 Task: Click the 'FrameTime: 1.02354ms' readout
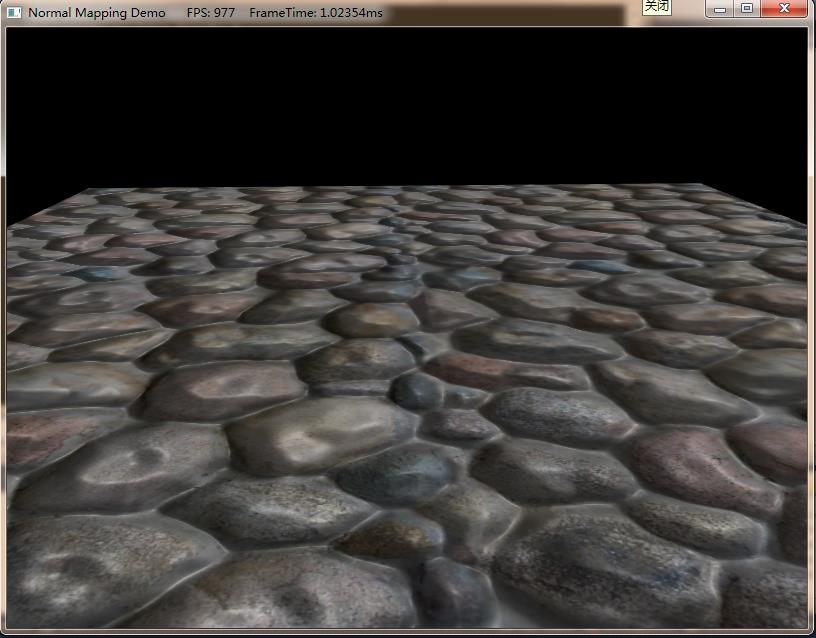pos(315,13)
